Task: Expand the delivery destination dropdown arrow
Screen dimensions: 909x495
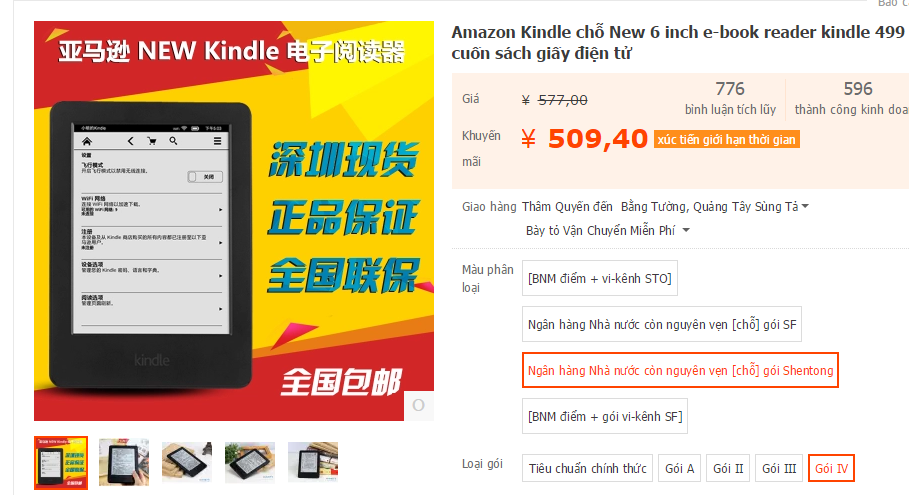Action: coord(805,206)
